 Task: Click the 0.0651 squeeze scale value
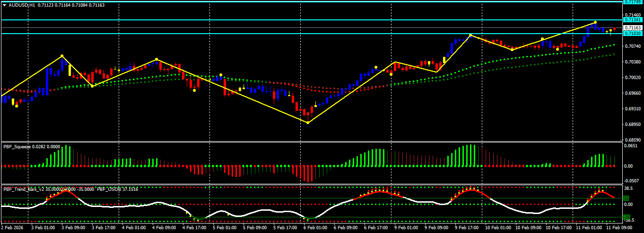tap(631, 146)
